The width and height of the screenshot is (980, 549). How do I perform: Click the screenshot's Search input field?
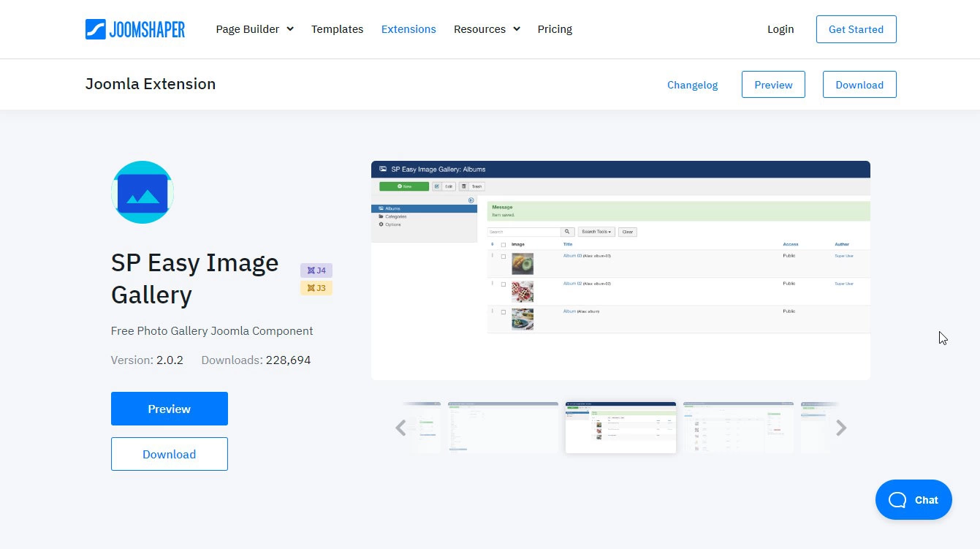[524, 232]
